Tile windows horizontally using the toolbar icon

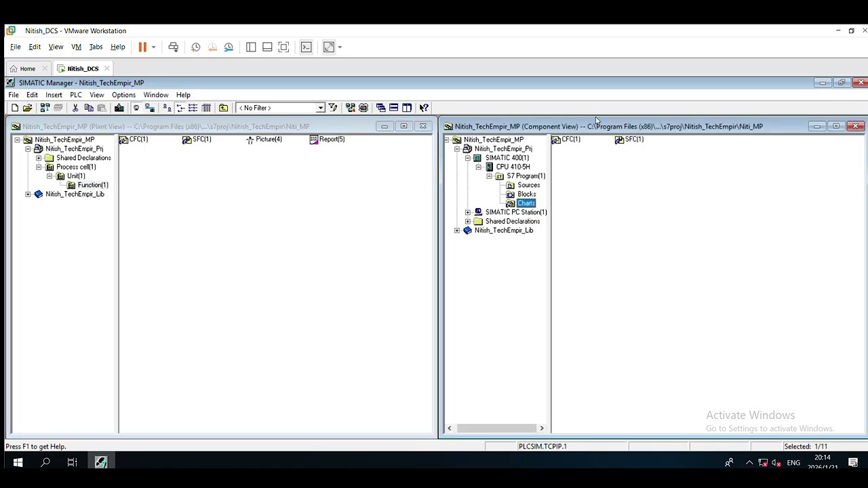393,108
